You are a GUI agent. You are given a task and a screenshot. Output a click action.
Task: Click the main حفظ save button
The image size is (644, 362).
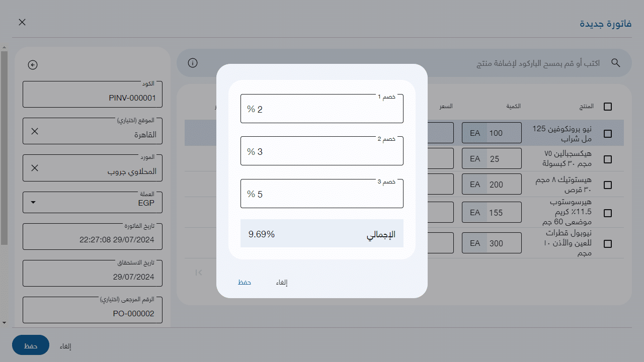click(31, 345)
